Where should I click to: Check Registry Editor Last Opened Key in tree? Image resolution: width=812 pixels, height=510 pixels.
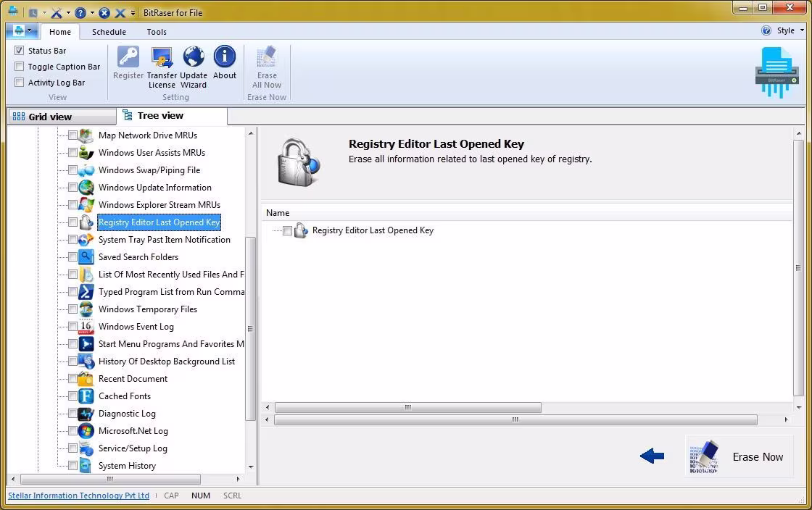pos(73,222)
